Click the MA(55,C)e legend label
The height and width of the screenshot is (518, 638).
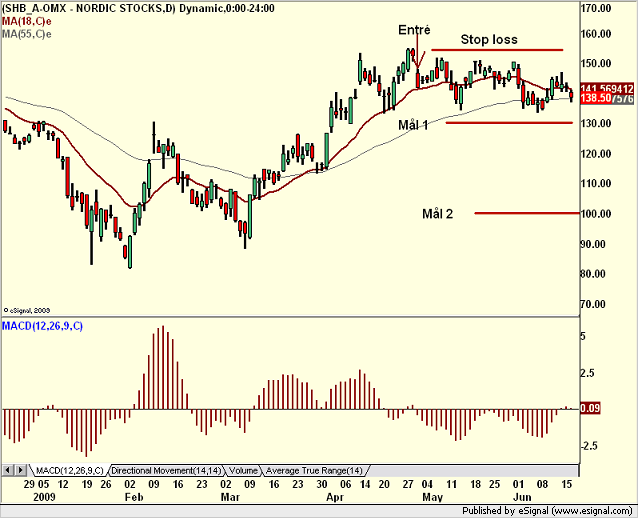[27, 34]
